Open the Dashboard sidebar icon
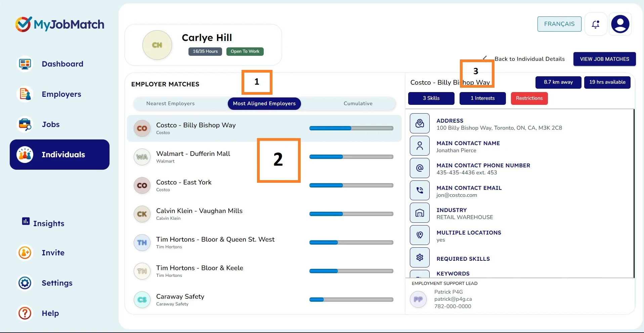The image size is (644, 333). 25,64
